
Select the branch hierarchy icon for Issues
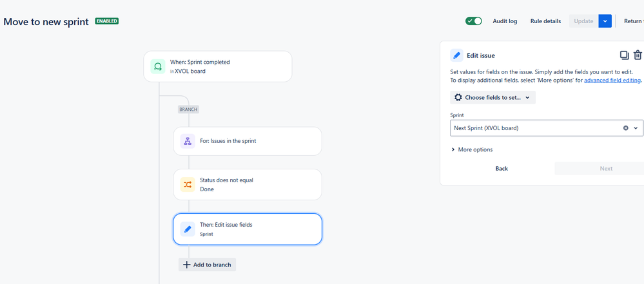coord(188,141)
